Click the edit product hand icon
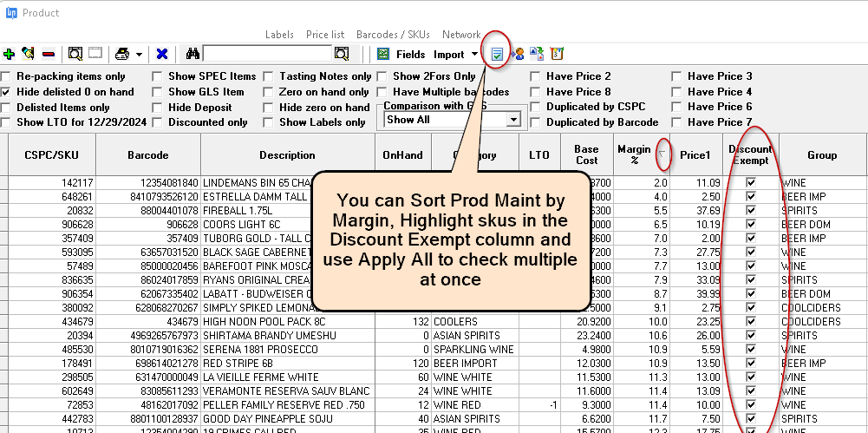Screen dimensions: 868x433 tap(28, 54)
